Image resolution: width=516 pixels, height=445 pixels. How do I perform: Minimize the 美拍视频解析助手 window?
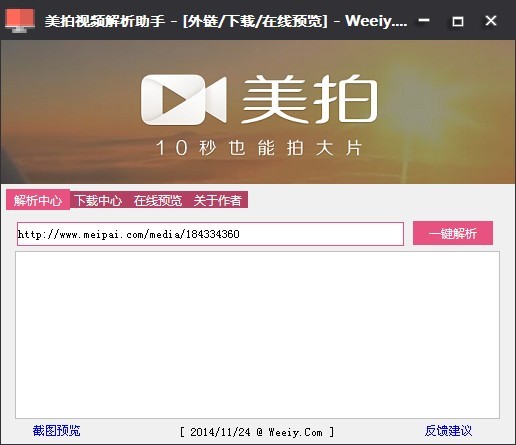click(424, 21)
